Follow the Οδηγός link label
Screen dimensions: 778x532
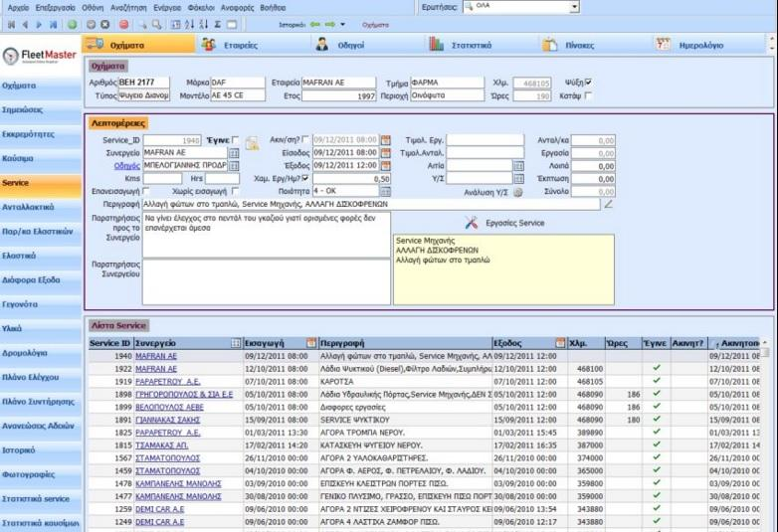pyautogui.click(x=127, y=166)
